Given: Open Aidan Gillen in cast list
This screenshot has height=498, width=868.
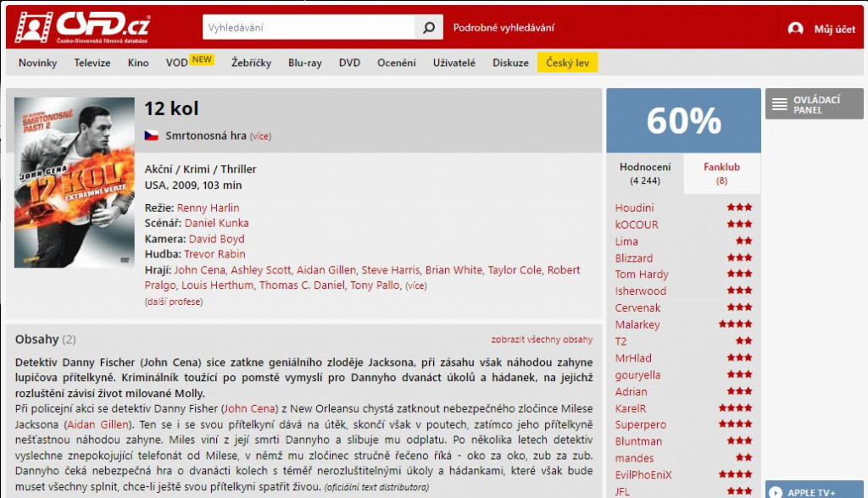Looking at the screenshot, I should [x=326, y=270].
